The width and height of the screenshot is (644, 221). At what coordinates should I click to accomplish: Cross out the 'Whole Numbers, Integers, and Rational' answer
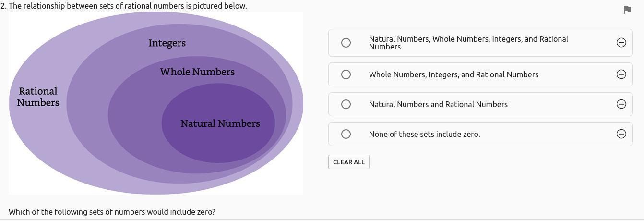[x=621, y=74]
